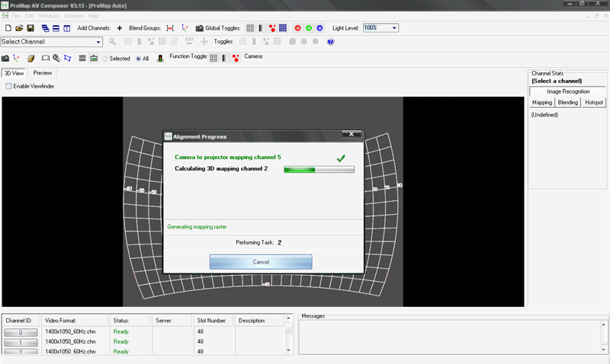Expand the Select Channel dropdown
Image resolution: width=610 pixels, height=364 pixels.
coord(99,42)
